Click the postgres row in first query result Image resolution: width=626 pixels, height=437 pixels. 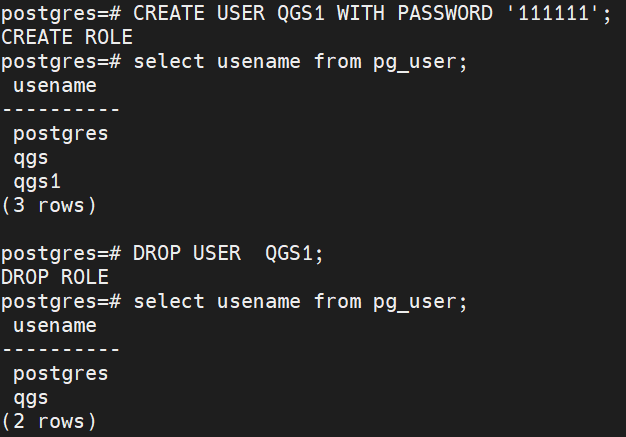click(61, 133)
